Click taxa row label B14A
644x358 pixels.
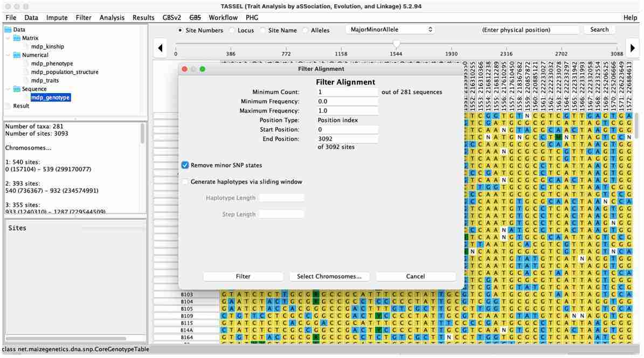coord(186,330)
